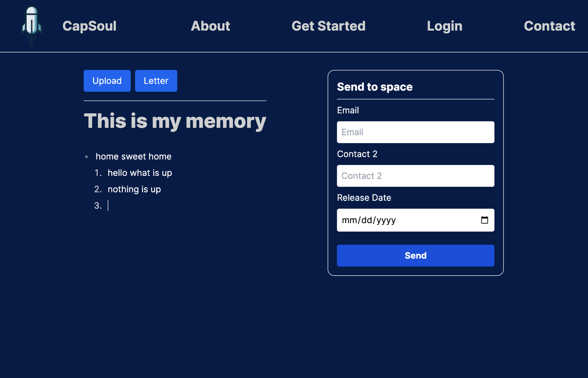Switch to Letter mode
This screenshot has width=588, height=378.
click(156, 81)
